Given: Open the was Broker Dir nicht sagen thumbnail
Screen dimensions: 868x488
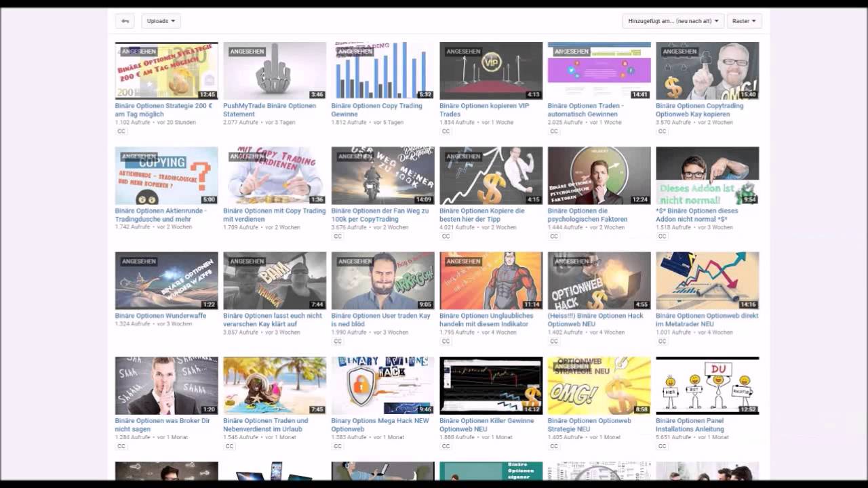Looking at the screenshot, I should pyautogui.click(x=166, y=386).
